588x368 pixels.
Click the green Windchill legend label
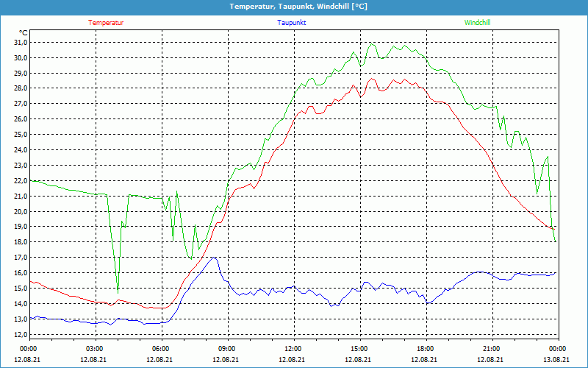tap(477, 23)
